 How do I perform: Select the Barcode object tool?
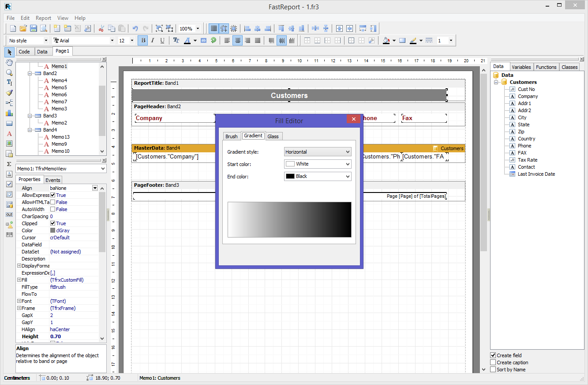(9, 235)
